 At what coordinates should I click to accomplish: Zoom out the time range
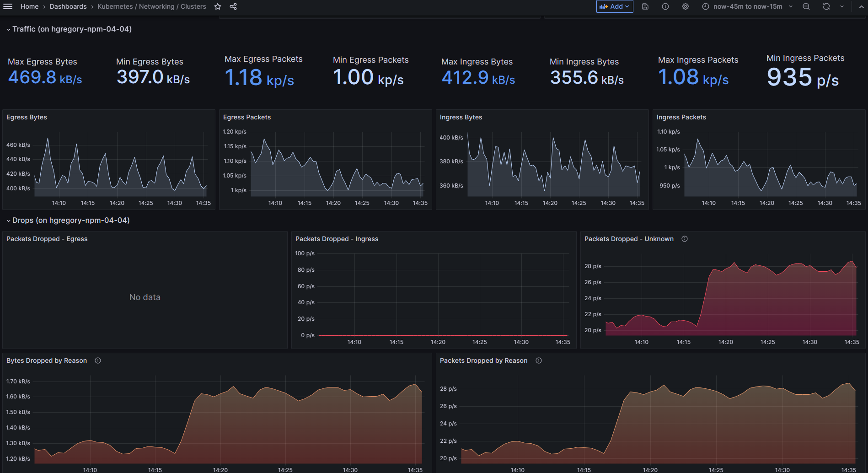806,6
